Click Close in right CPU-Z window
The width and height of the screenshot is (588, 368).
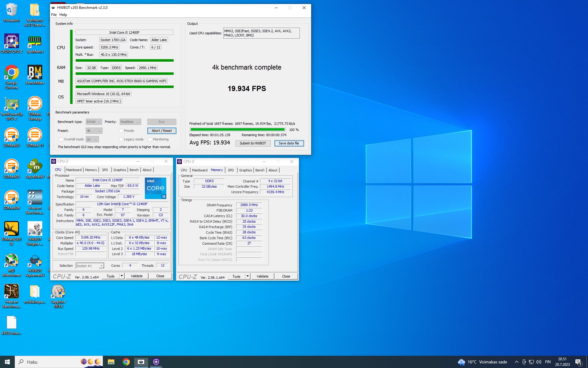point(286,276)
